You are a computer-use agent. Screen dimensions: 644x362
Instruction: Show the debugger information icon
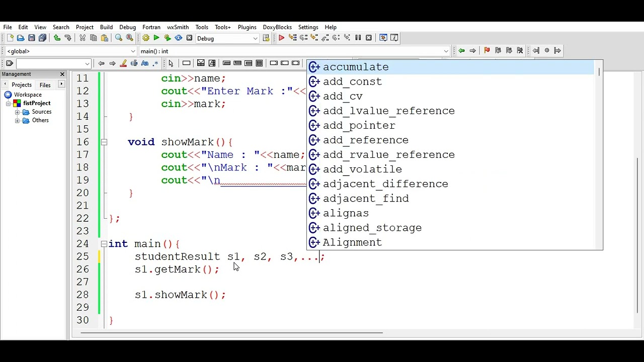pyautogui.click(x=394, y=38)
